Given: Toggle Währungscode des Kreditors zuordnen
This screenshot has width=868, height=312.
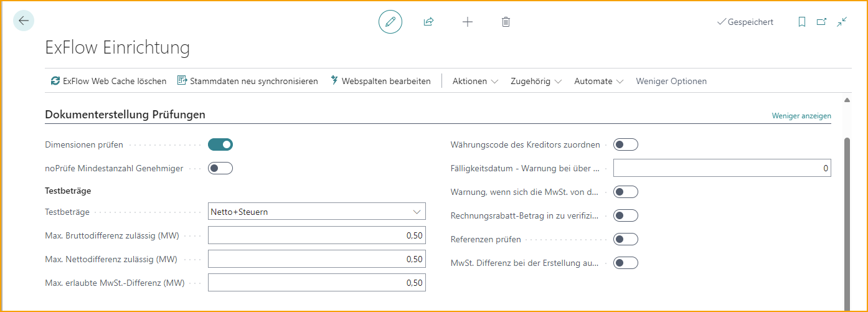Looking at the screenshot, I should 626,144.
